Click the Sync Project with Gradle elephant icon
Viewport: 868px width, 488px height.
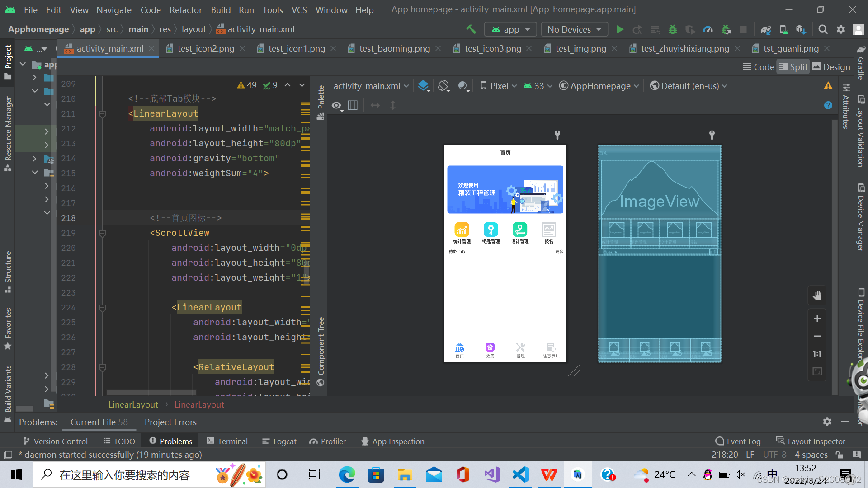765,29
